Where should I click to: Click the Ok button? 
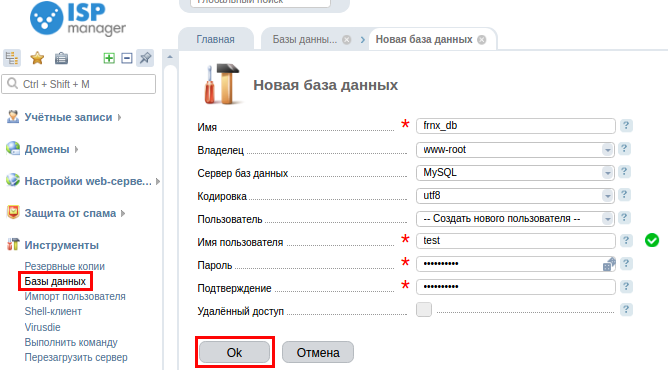pos(234,352)
